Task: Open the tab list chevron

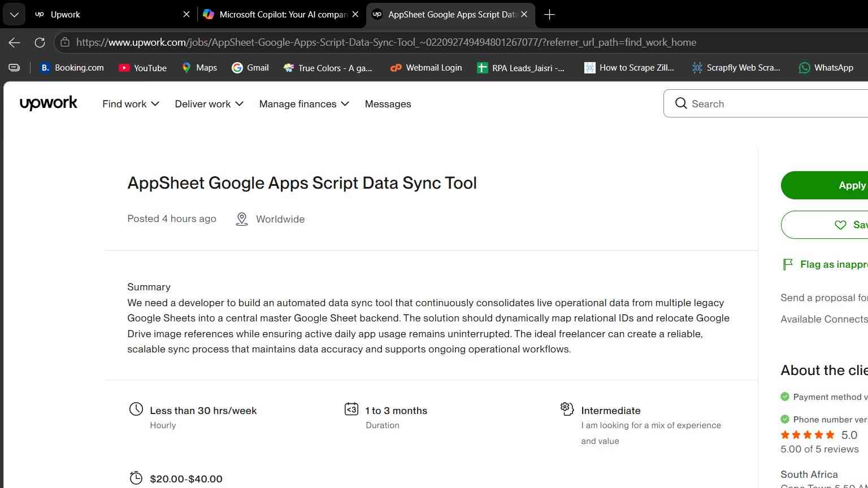Action: [14, 15]
